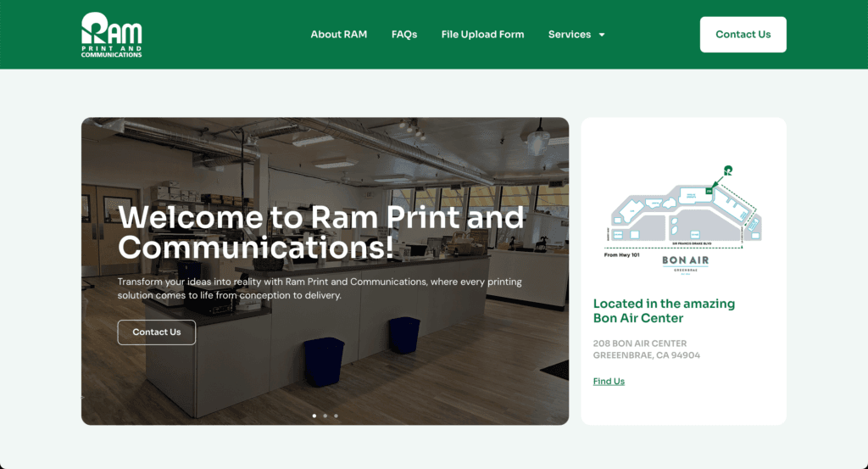This screenshot has height=469, width=868.
Task: Click the outlined Contact Us hero button
Action: tap(156, 332)
